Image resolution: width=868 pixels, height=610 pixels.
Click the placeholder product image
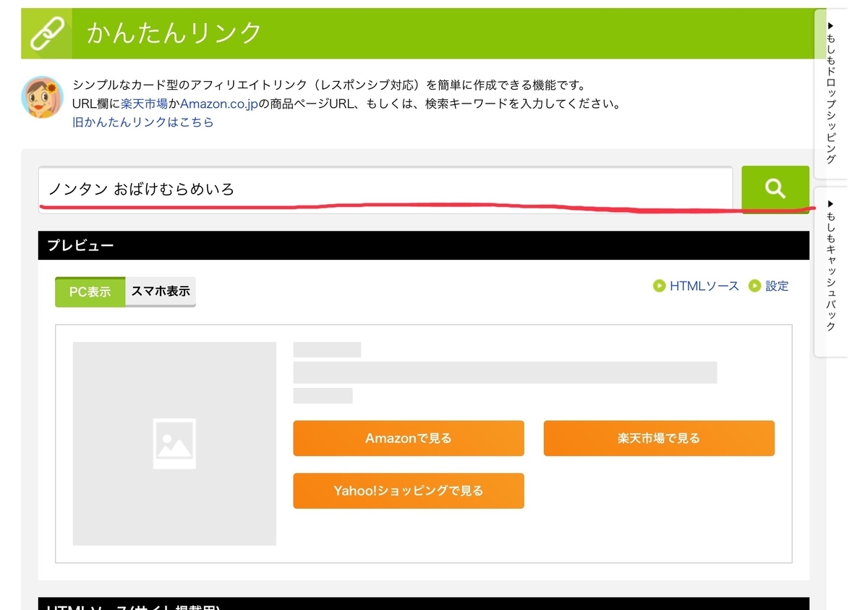pos(174,444)
